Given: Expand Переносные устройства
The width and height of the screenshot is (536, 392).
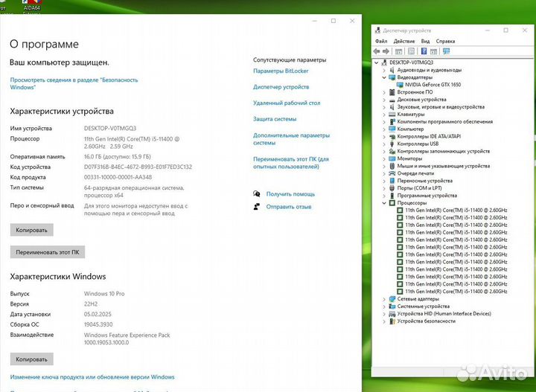Looking at the screenshot, I should (x=384, y=181).
